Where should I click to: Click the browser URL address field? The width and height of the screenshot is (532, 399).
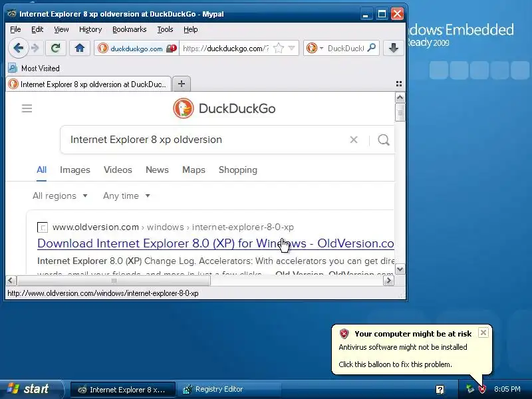(226, 48)
